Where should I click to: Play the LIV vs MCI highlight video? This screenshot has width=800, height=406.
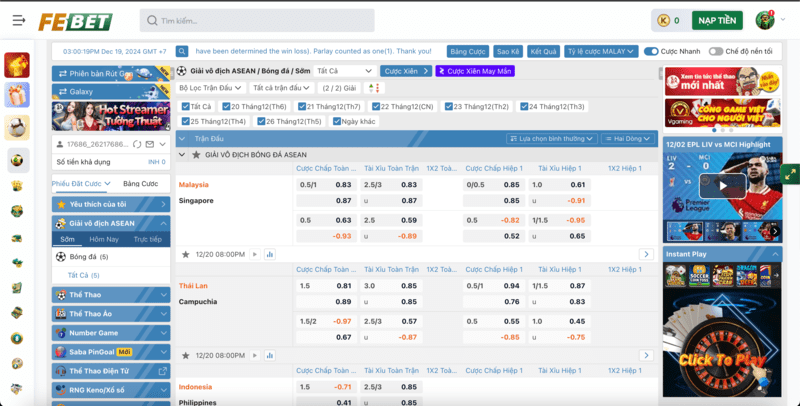[724, 185]
